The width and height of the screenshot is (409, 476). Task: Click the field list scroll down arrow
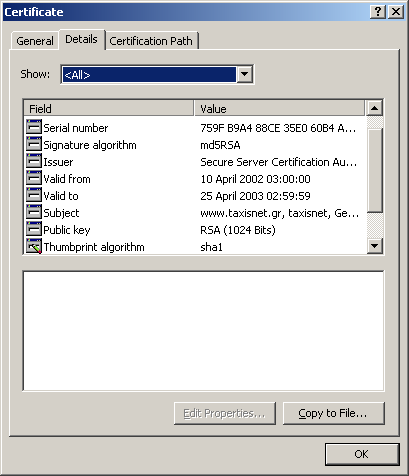click(375, 246)
